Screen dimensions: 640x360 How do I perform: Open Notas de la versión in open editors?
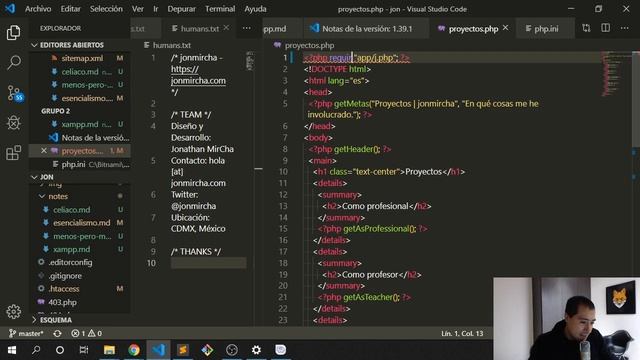(95, 138)
